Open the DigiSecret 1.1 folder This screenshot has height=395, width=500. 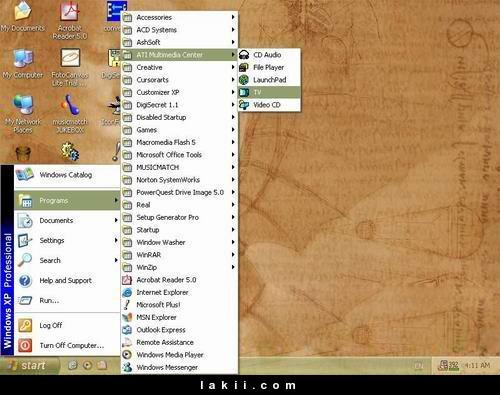[179, 105]
